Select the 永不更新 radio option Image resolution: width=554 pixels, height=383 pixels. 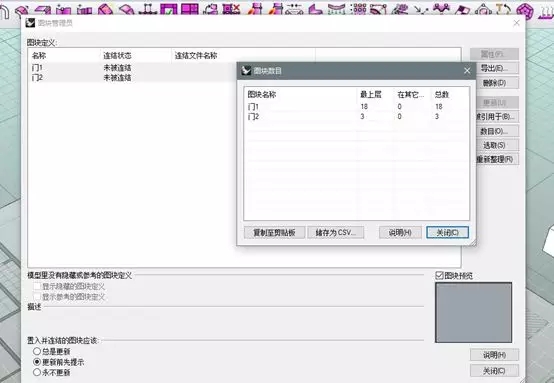click(x=37, y=372)
